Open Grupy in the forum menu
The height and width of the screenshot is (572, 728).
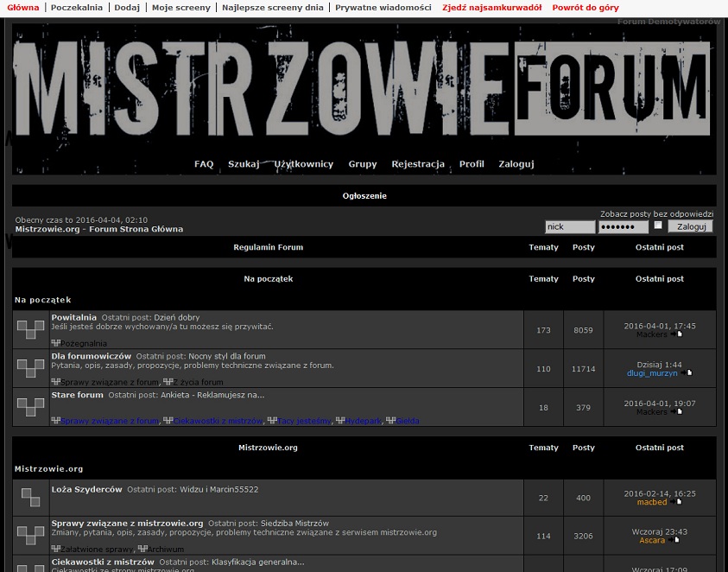[x=363, y=164]
